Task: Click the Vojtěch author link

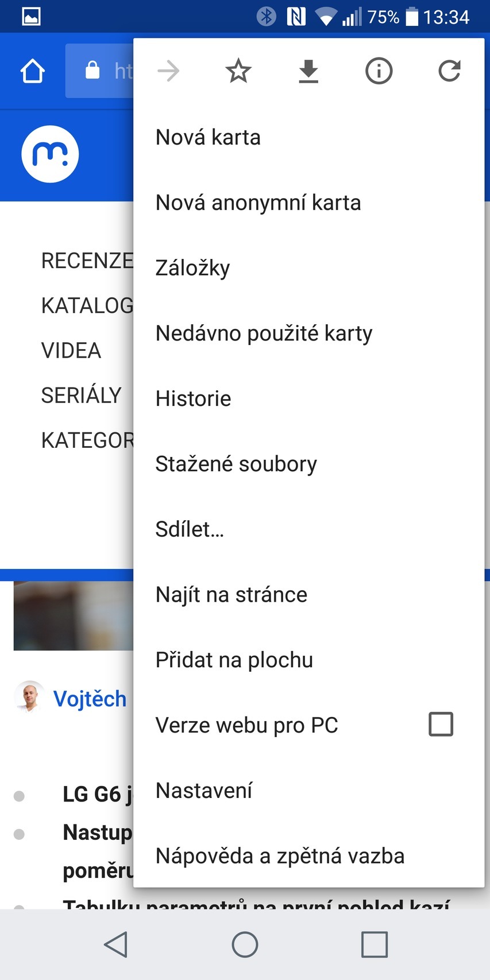Action: click(x=90, y=699)
